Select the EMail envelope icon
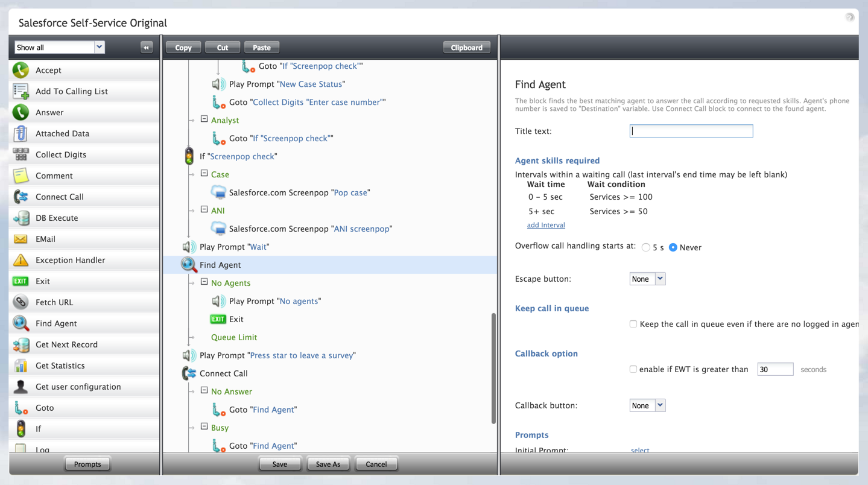Image resolution: width=868 pixels, height=485 pixels. click(x=21, y=239)
